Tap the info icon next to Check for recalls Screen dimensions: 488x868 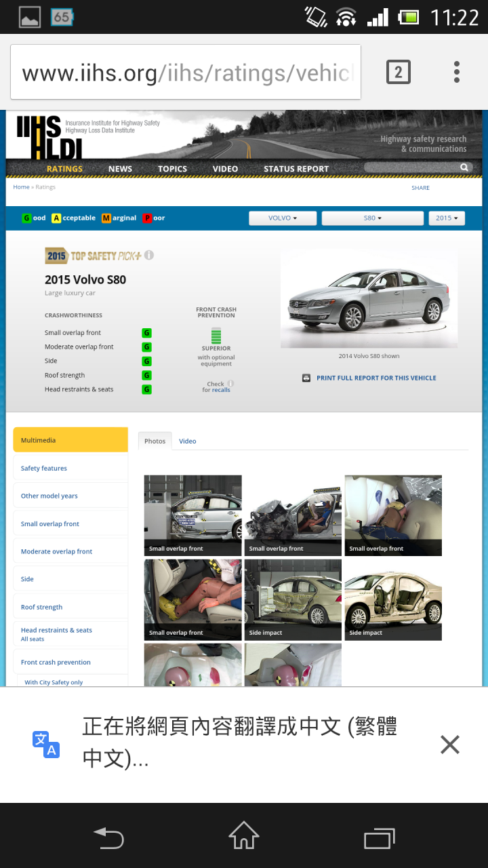tap(230, 383)
